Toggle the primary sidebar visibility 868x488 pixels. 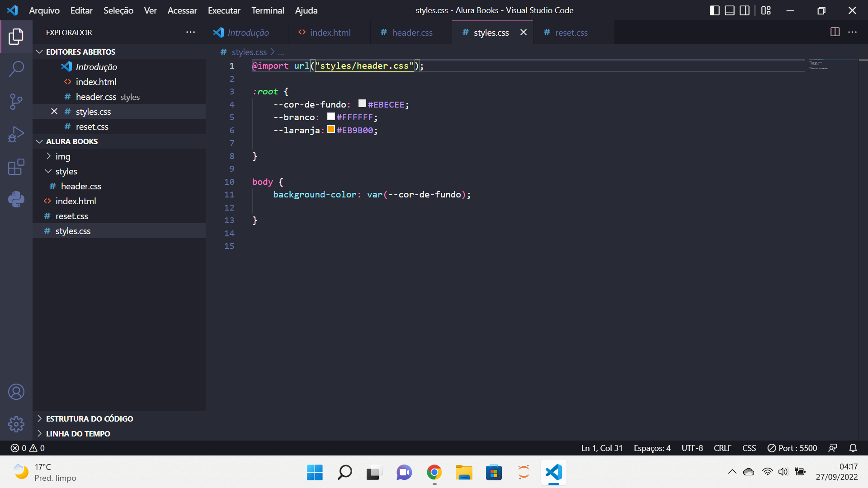tap(715, 10)
